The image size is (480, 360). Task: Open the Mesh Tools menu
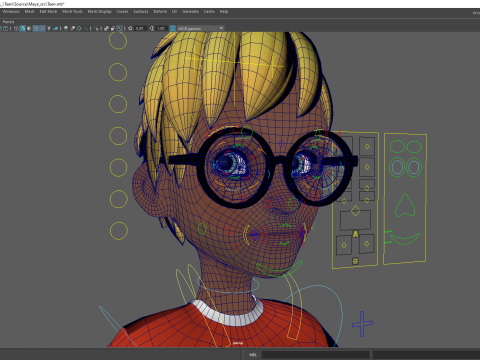[x=72, y=11]
